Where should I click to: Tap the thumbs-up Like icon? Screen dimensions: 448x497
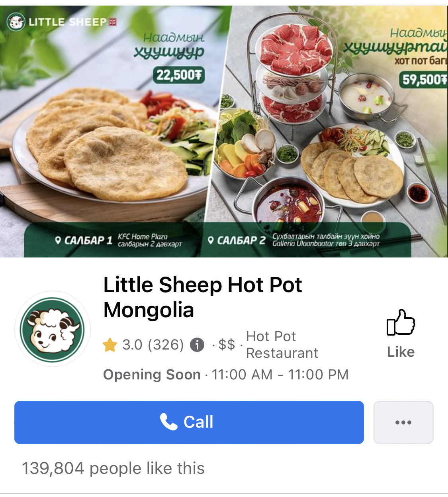click(x=401, y=322)
